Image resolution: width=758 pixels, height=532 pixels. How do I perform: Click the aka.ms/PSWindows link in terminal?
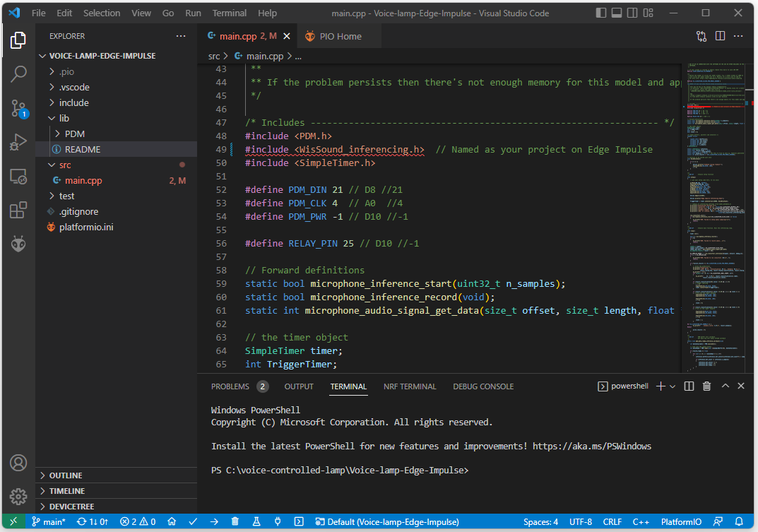click(592, 446)
